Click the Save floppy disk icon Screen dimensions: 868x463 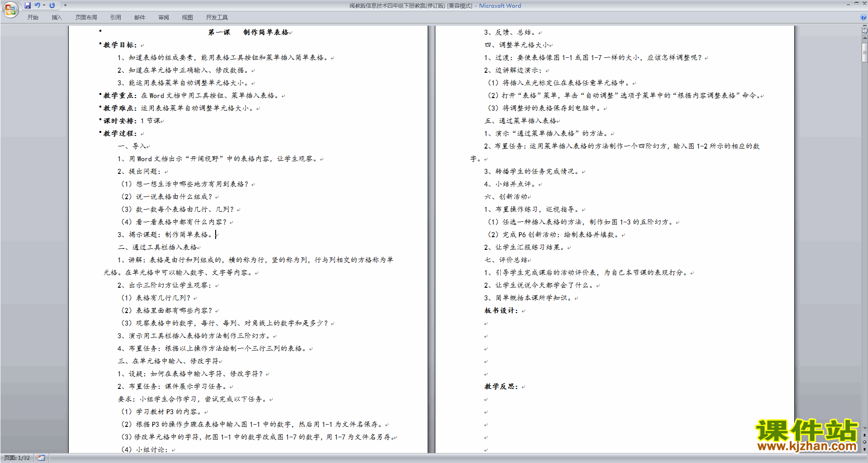28,5
